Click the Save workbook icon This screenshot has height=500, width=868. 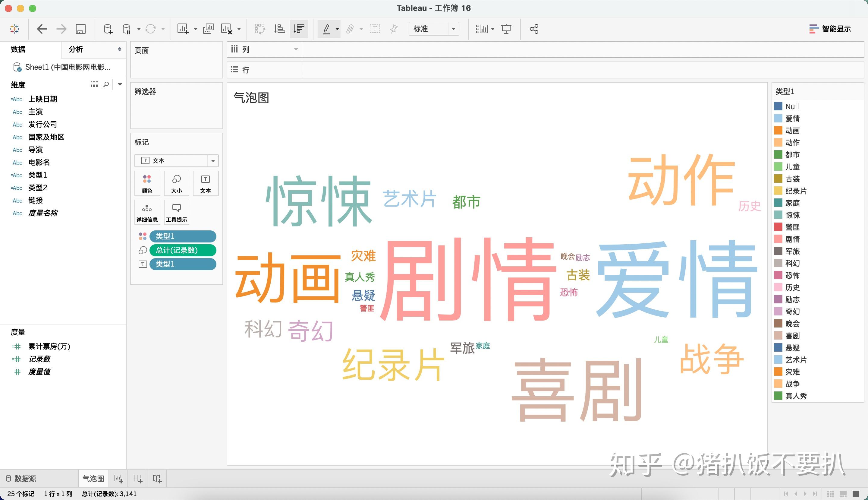coord(81,29)
